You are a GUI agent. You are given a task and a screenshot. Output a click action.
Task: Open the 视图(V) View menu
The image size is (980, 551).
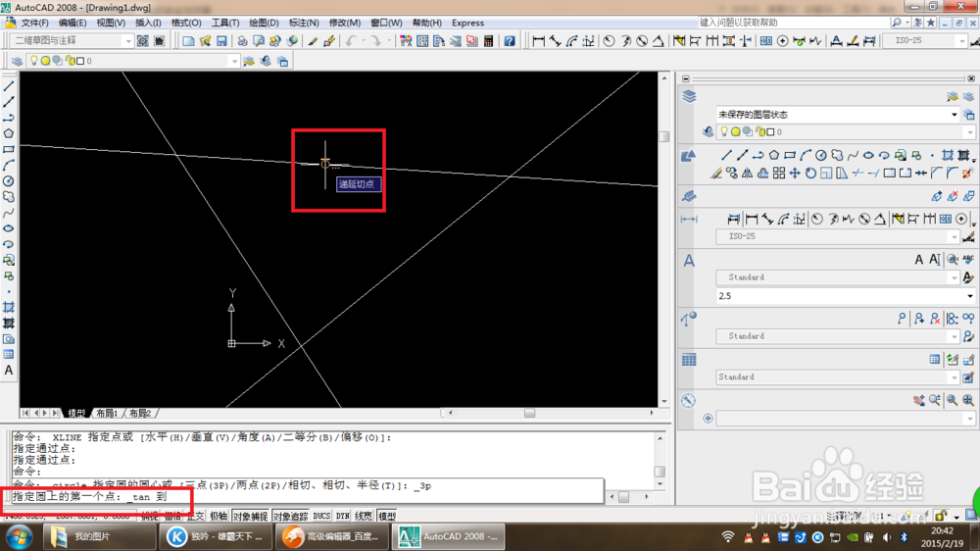pyautogui.click(x=111, y=23)
